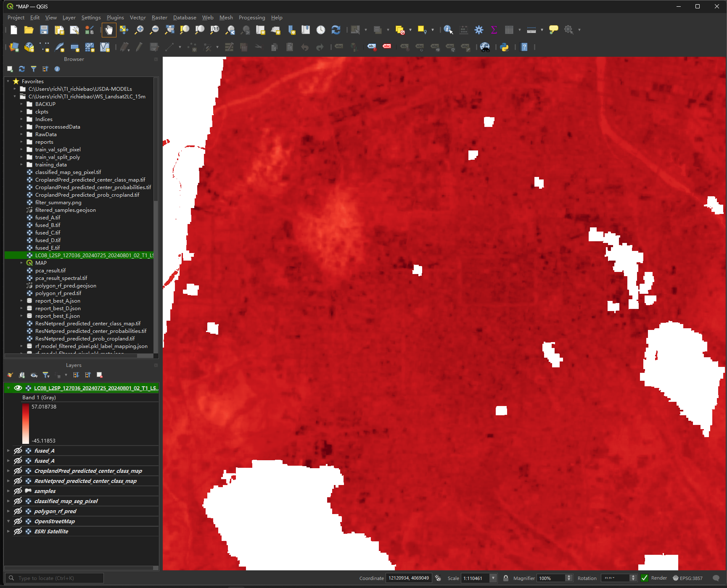Open the attribute table icon
The height and width of the screenshot is (588, 727).
click(x=510, y=30)
